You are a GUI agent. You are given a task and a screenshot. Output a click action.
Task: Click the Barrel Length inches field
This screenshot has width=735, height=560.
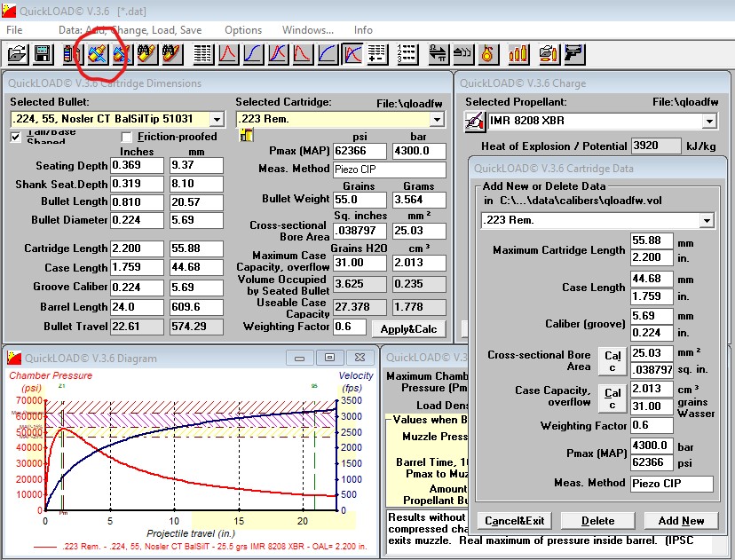[137, 307]
